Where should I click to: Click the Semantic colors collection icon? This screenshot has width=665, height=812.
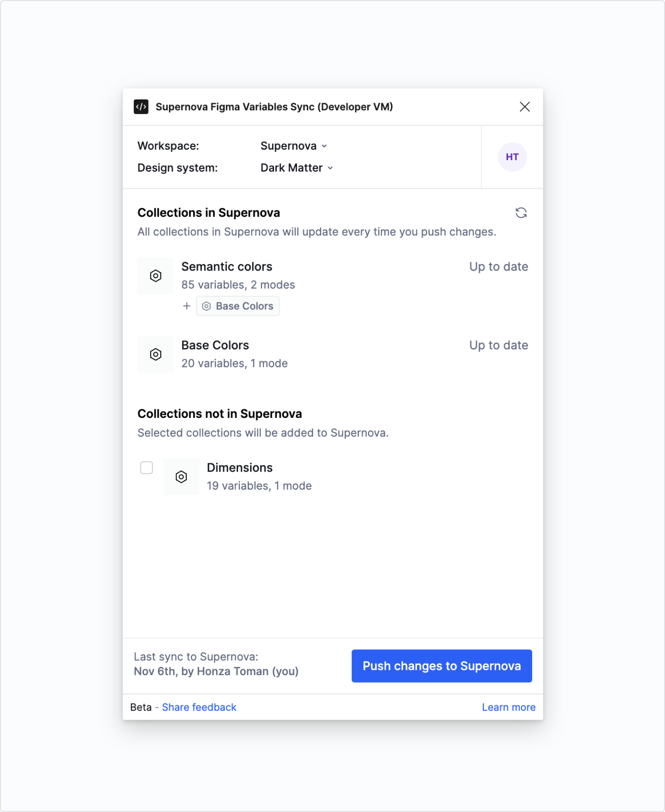(156, 276)
